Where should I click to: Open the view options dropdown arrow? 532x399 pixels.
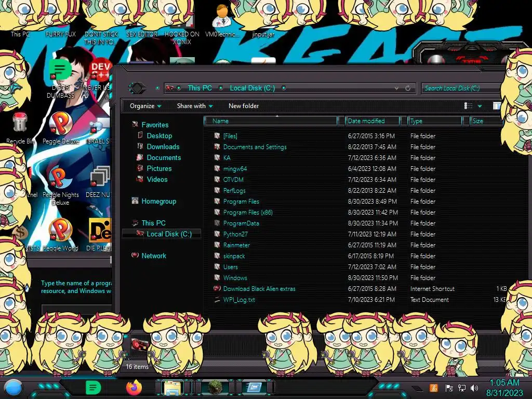(x=480, y=106)
